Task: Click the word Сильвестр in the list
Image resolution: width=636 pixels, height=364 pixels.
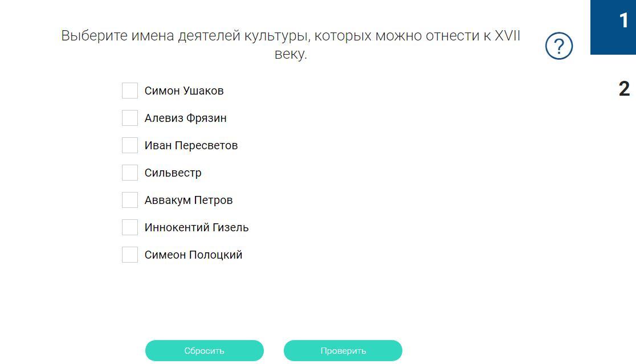Action: [x=173, y=173]
